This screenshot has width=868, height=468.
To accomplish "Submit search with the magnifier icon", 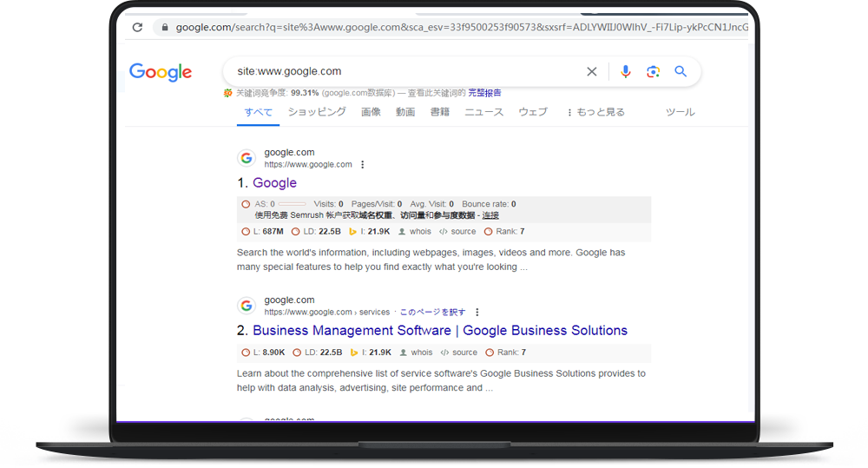I will point(681,71).
